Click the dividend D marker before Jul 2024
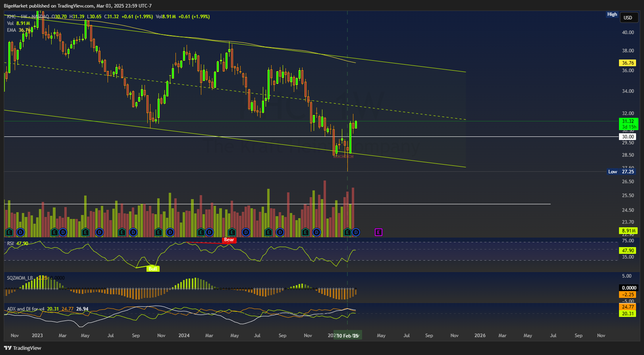The height and width of the screenshot is (355, 644). 246,232
